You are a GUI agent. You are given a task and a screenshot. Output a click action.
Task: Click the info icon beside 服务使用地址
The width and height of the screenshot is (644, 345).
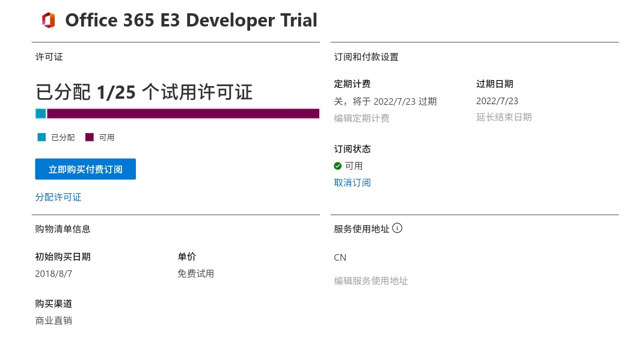(x=397, y=229)
